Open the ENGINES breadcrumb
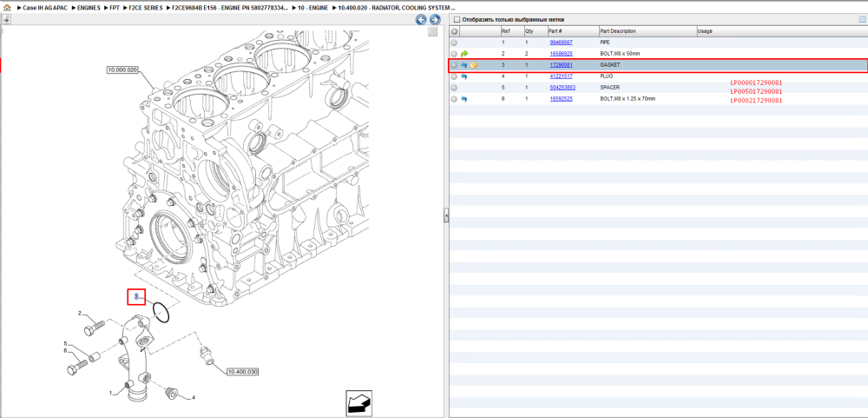The image size is (868, 418). pyautogui.click(x=89, y=9)
